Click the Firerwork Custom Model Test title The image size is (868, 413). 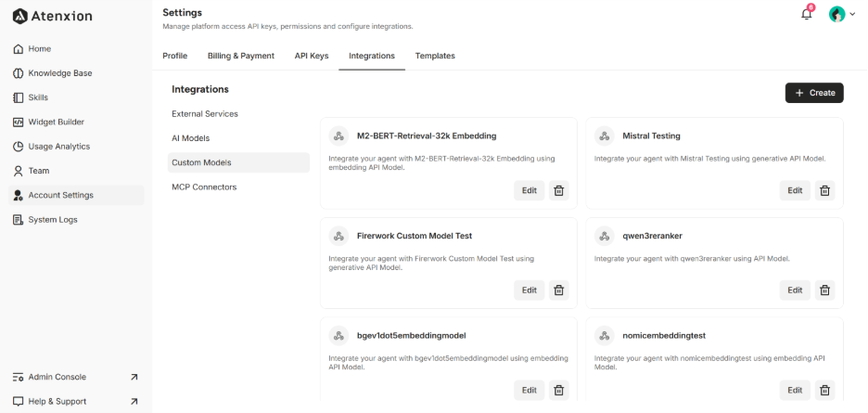click(415, 236)
